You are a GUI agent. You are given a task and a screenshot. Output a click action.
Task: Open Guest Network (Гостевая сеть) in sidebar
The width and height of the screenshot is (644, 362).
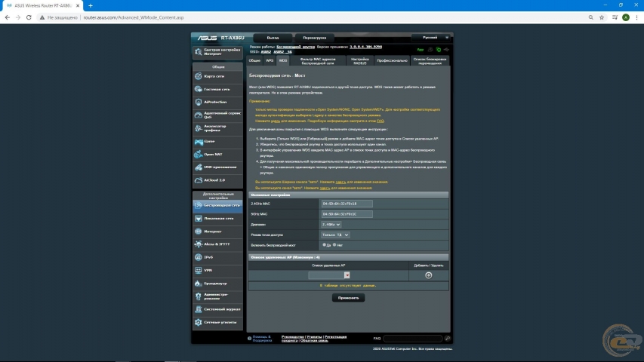click(217, 89)
